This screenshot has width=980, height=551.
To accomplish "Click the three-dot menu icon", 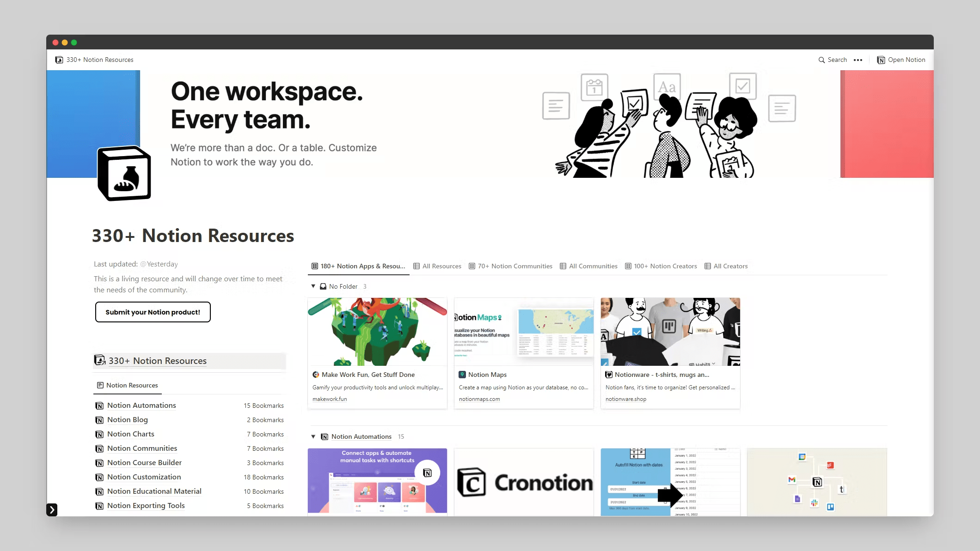I will click(x=859, y=60).
